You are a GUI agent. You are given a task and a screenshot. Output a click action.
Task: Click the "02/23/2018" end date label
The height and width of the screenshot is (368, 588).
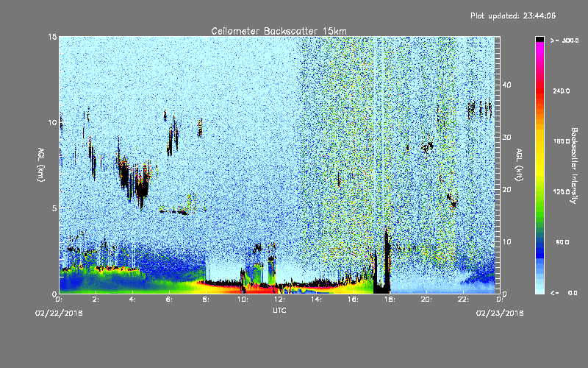coord(500,314)
